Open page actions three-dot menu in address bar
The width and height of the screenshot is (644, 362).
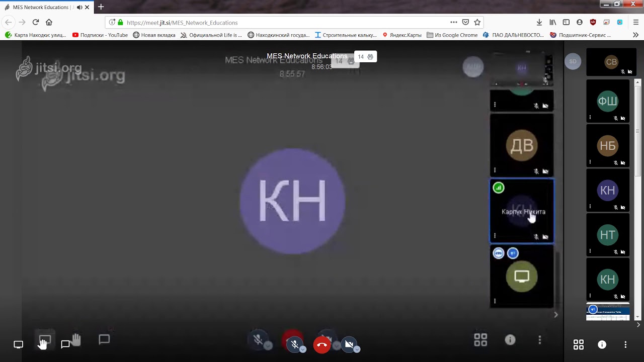(x=454, y=22)
